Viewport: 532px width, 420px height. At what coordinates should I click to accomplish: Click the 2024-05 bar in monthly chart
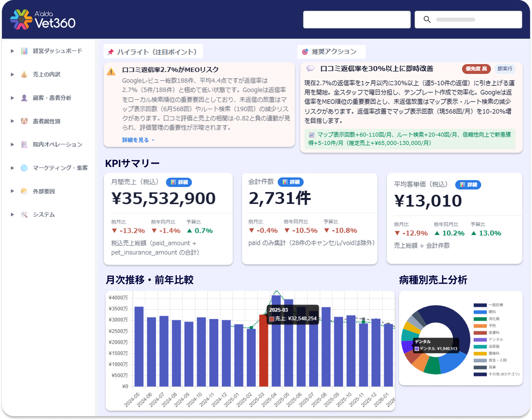click(139, 347)
